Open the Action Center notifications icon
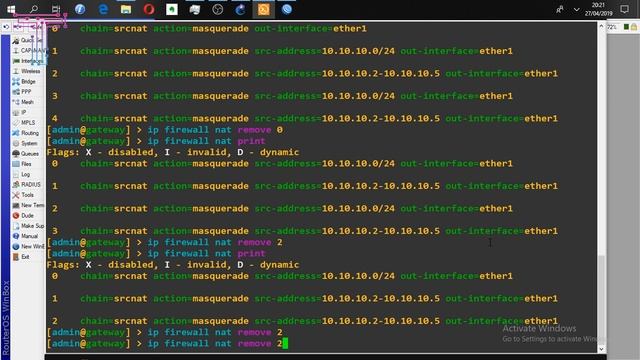 click(624, 9)
